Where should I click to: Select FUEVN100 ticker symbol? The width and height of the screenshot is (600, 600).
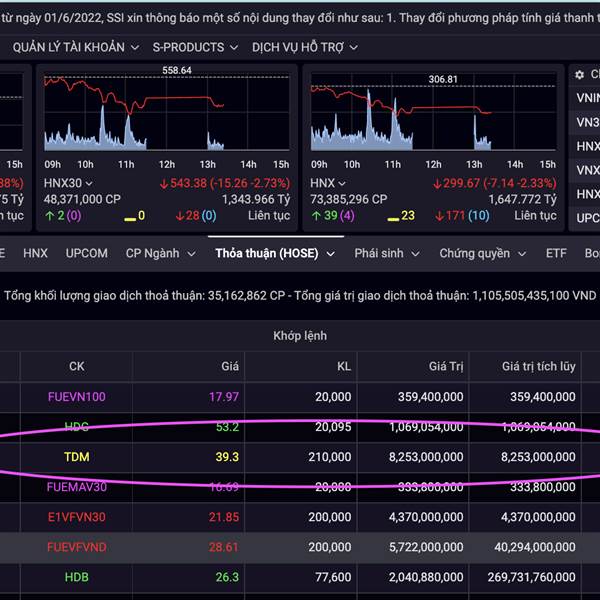click(x=77, y=396)
